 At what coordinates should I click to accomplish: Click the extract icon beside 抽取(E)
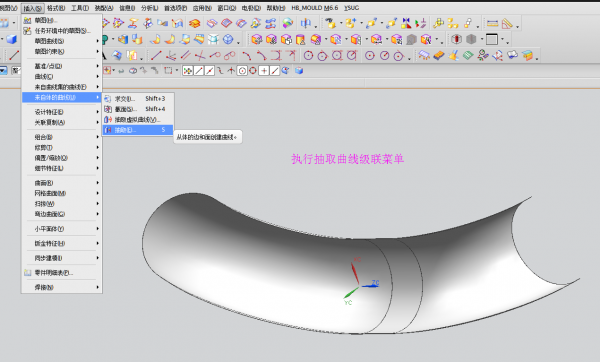108,130
